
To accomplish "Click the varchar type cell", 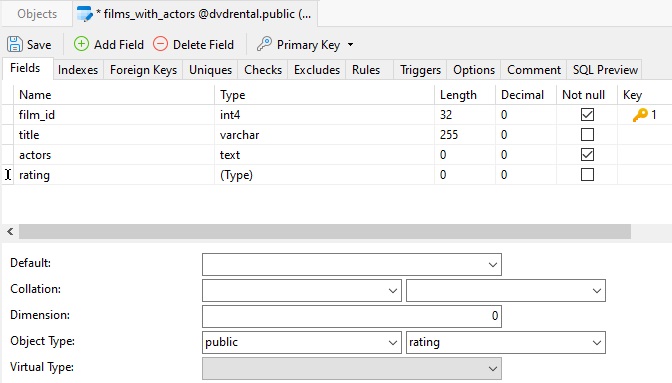I will point(324,135).
